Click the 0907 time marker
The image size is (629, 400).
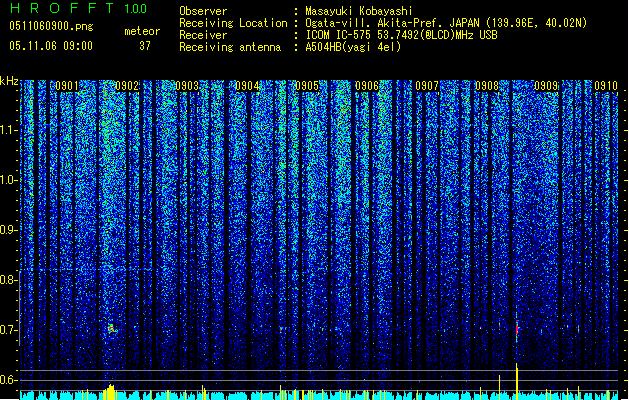[x=427, y=86]
